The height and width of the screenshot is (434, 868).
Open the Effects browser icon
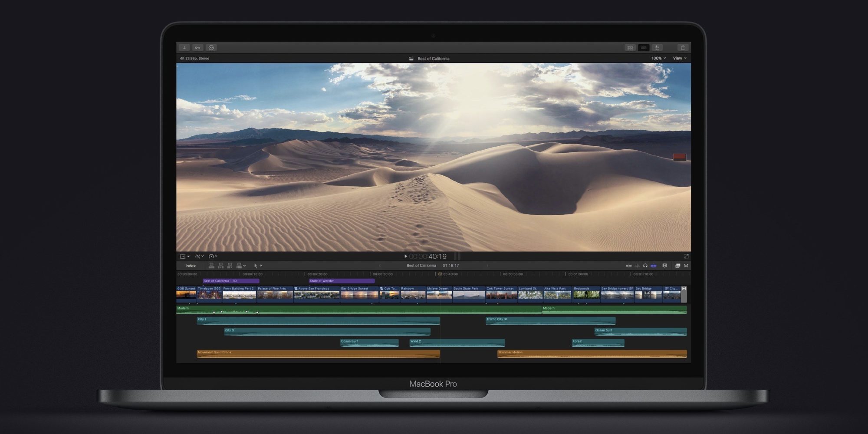pos(677,266)
